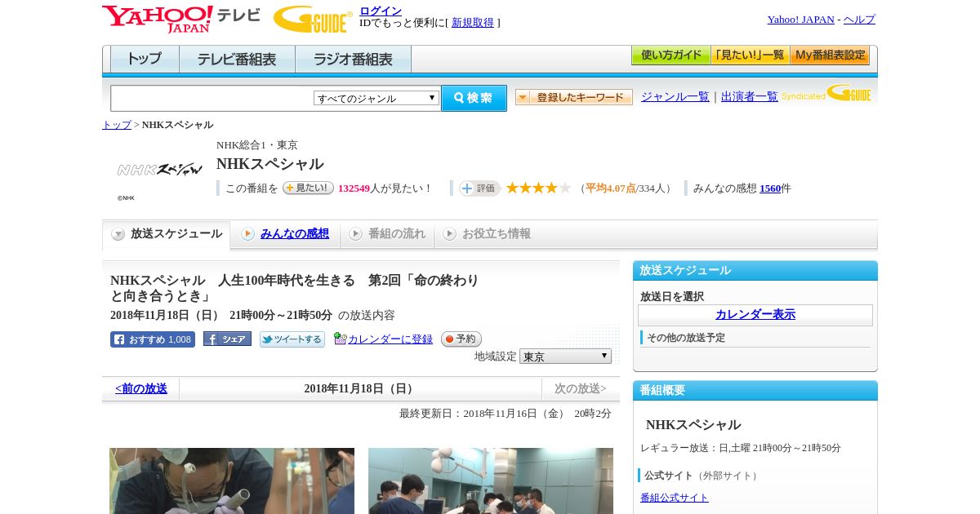Open the カレンダー表示 link
980x514 pixels.
tap(755, 315)
